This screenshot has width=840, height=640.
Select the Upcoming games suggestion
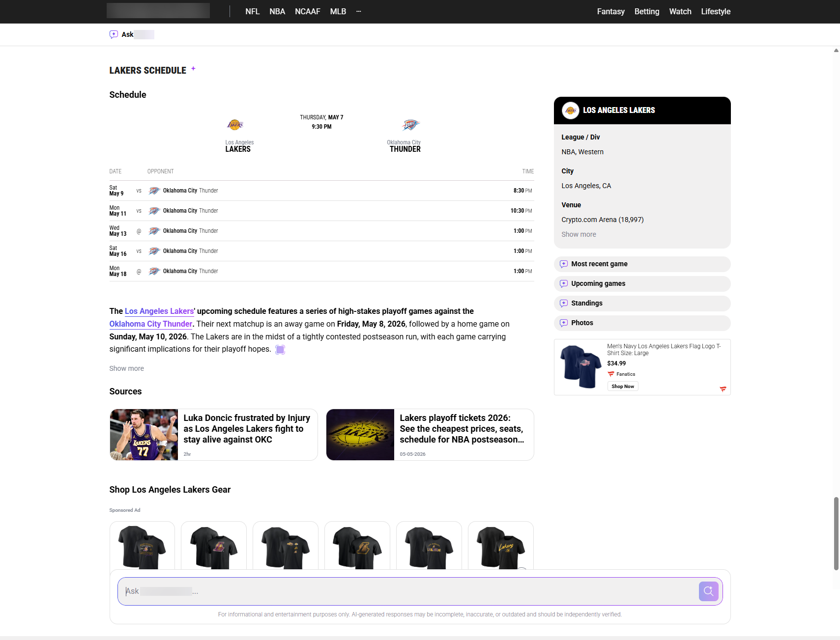(642, 283)
